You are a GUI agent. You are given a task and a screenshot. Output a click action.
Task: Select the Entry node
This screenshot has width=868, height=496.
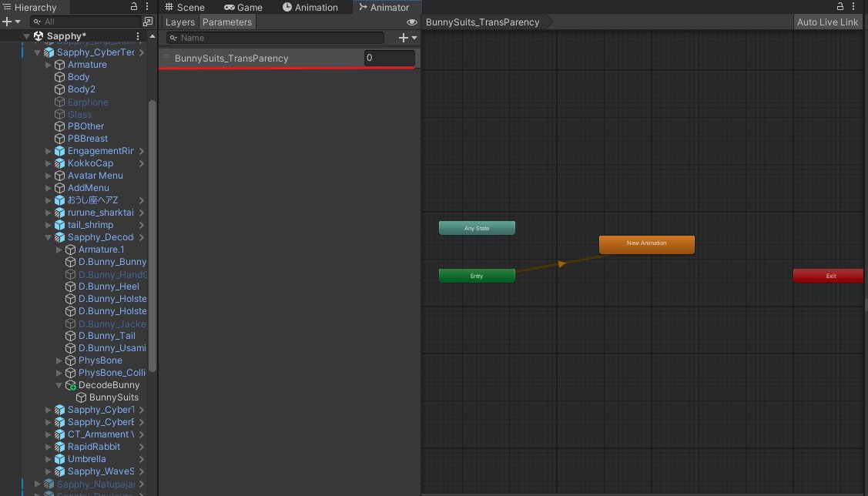(x=477, y=276)
